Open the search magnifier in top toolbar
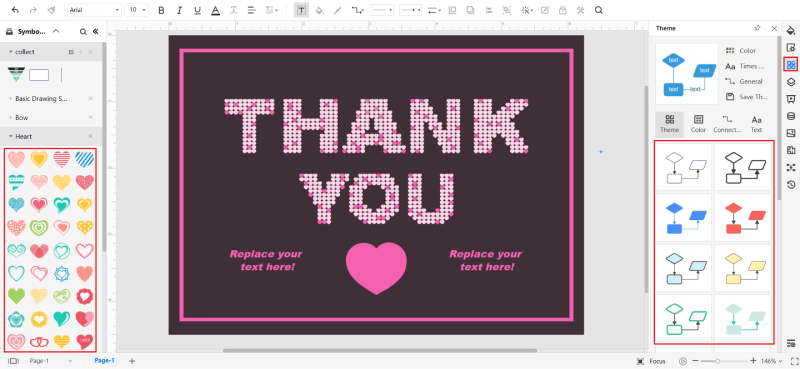 (x=598, y=10)
